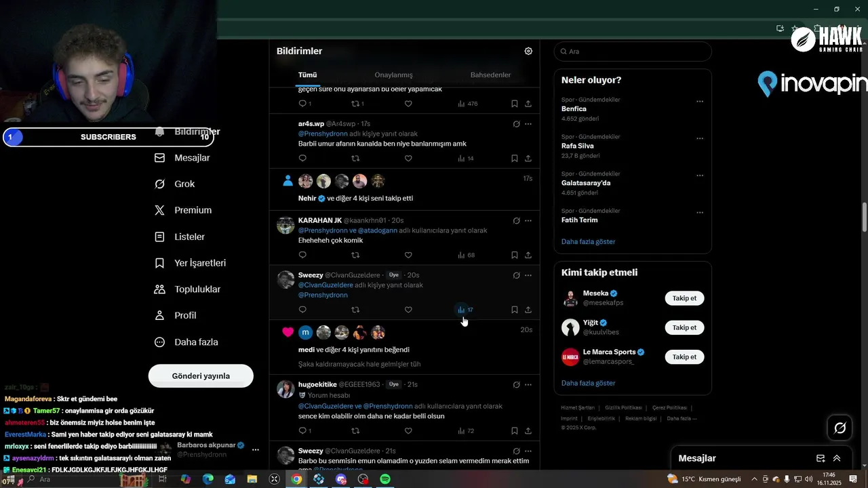Open the Galatasaray'da trend options menu

700,176
